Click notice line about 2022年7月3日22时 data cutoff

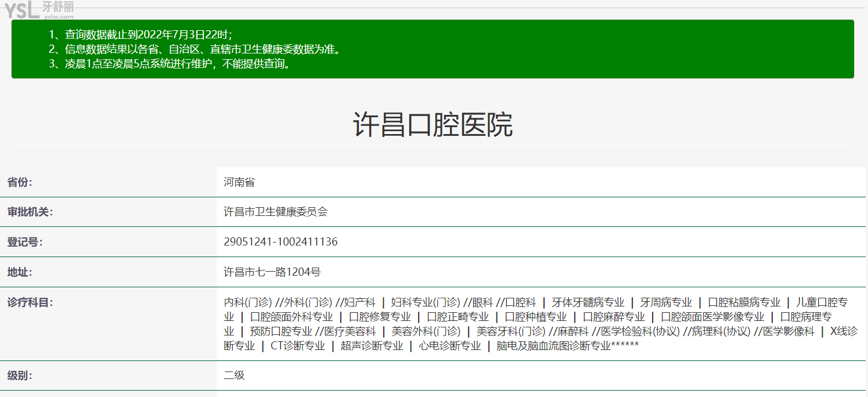click(141, 34)
